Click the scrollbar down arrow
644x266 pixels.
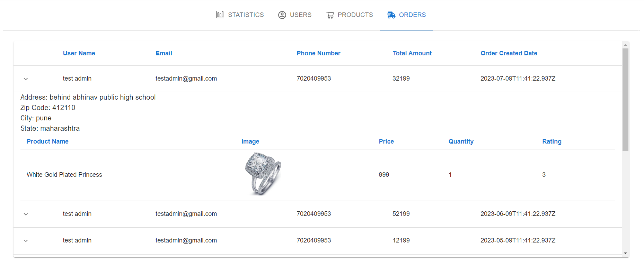pyautogui.click(x=625, y=254)
